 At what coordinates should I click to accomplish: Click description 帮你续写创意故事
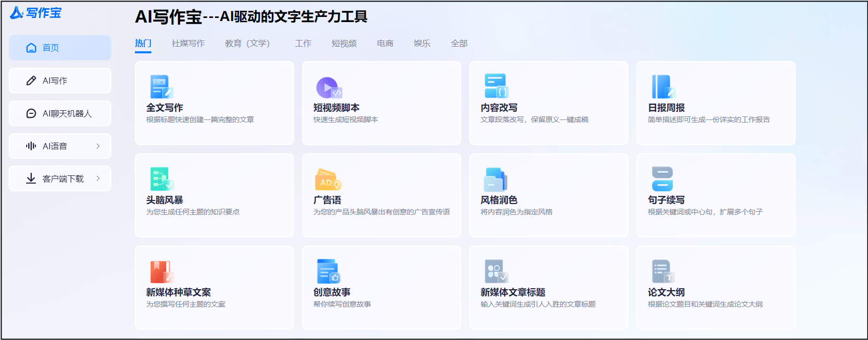point(342,304)
